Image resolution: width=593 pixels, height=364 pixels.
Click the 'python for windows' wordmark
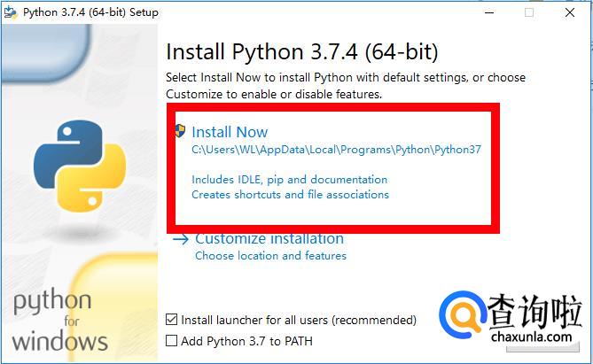tap(60, 320)
